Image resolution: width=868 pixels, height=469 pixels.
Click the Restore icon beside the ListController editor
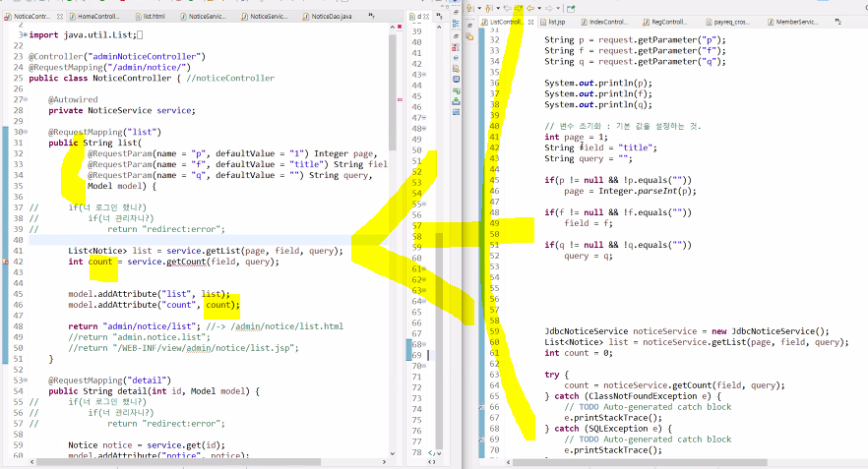(x=470, y=26)
